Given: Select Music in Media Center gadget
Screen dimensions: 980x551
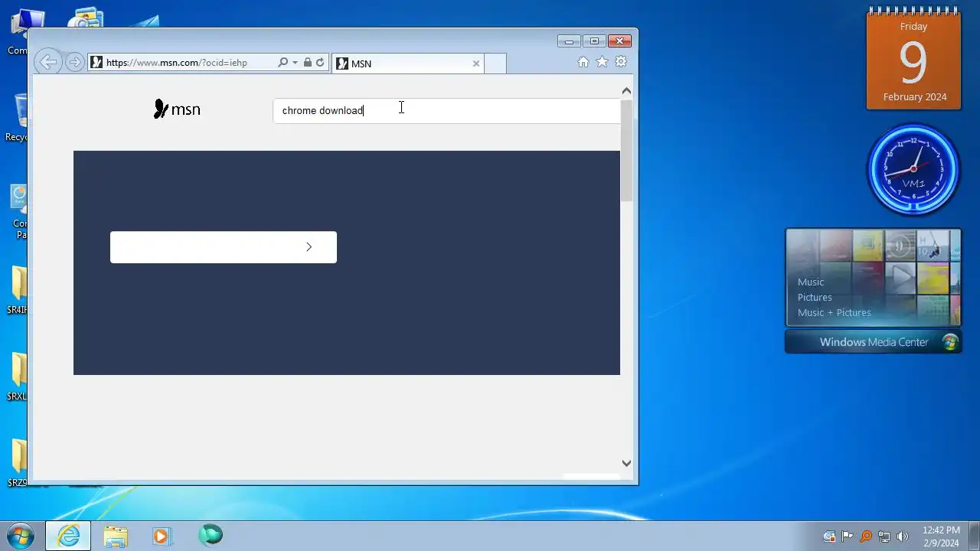Looking at the screenshot, I should coord(811,282).
